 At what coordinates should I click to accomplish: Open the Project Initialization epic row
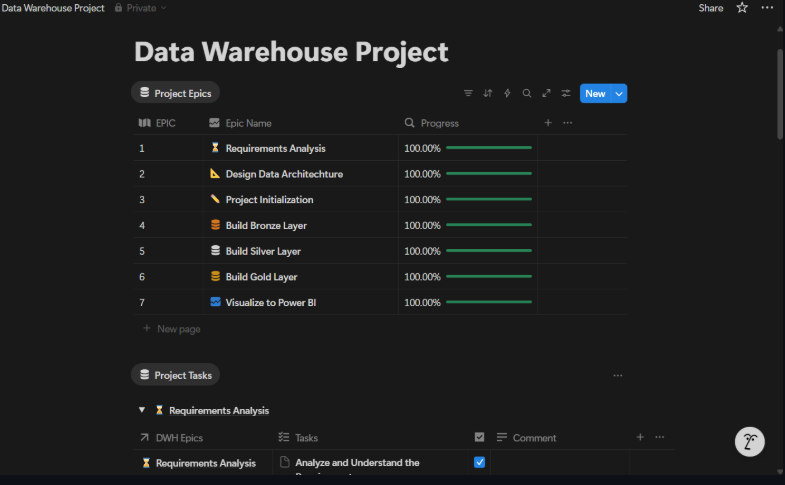coord(269,200)
